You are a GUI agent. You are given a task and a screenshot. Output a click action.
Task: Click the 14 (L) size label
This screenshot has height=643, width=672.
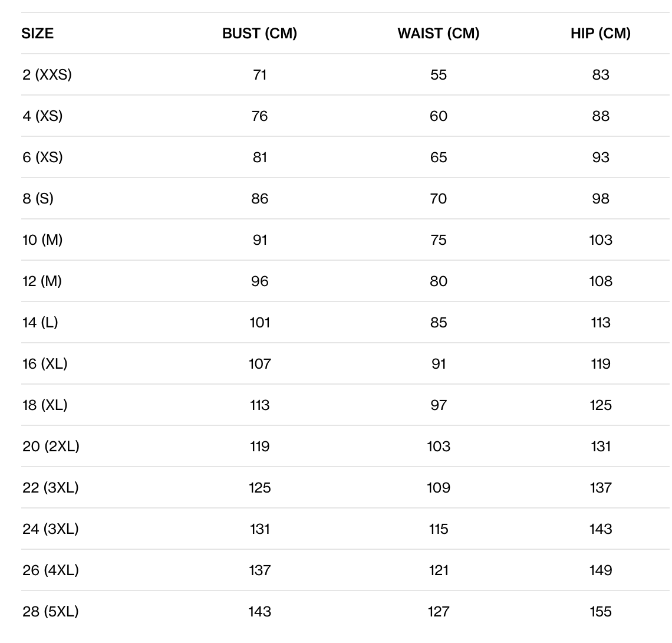pos(40,323)
